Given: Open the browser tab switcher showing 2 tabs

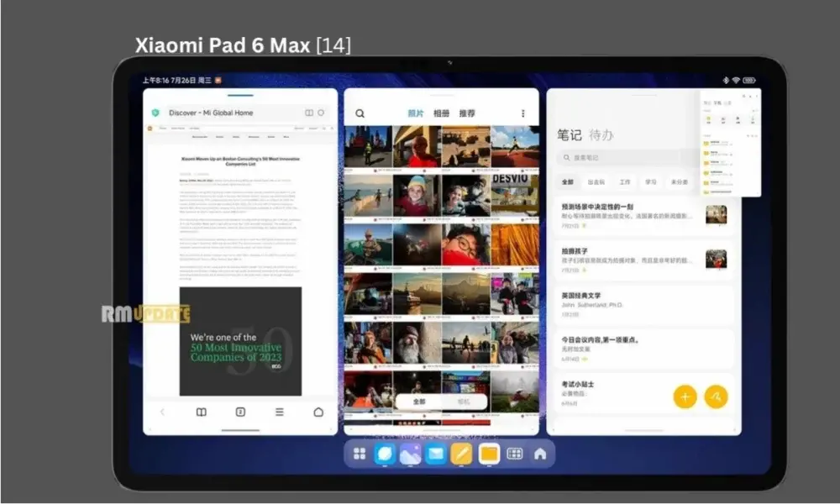Looking at the screenshot, I should point(241,412).
